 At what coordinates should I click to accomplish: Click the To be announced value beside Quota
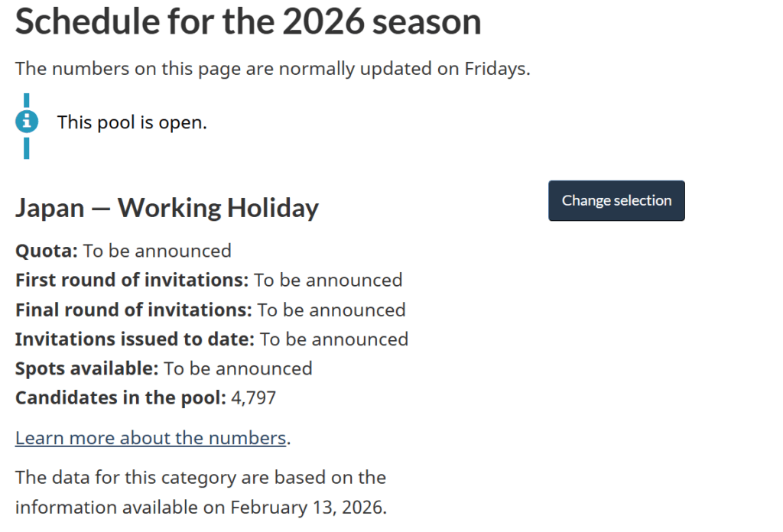(x=157, y=251)
